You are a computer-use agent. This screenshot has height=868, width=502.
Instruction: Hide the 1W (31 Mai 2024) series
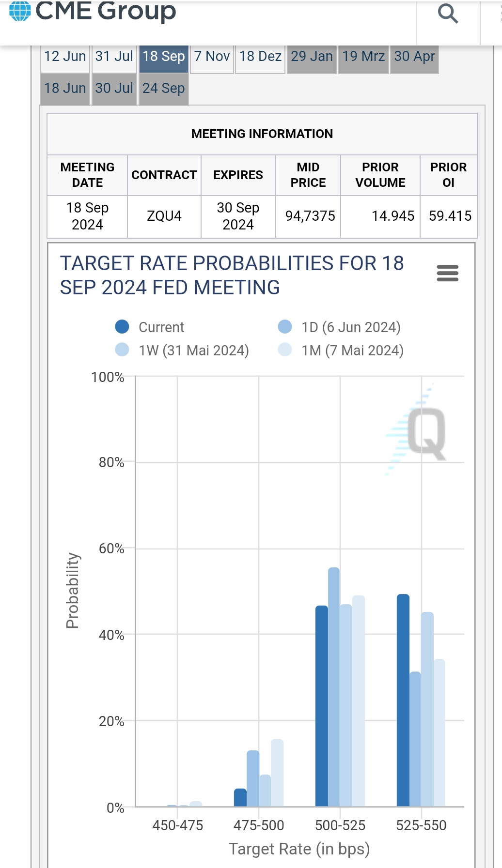pyautogui.click(x=122, y=350)
